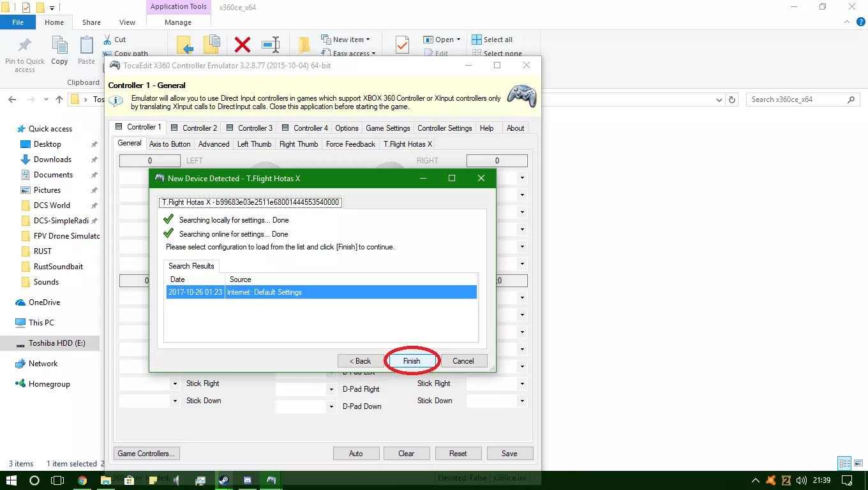The height and width of the screenshot is (490, 868).
Task: Click the Rename icon in the ribbon
Action: [271, 45]
